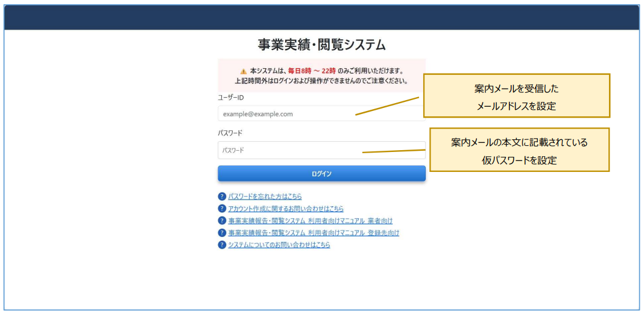Focus the パスワード input field

pyautogui.click(x=289, y=150)
